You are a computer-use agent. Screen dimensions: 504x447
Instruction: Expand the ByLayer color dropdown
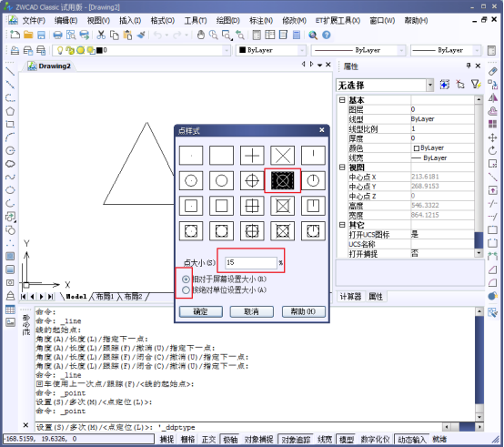pos(301,50)
